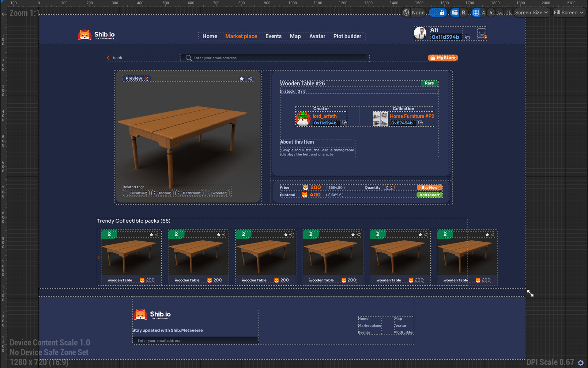
Task: Select the Bathroom tag
Action: click(x=189, y=193)
